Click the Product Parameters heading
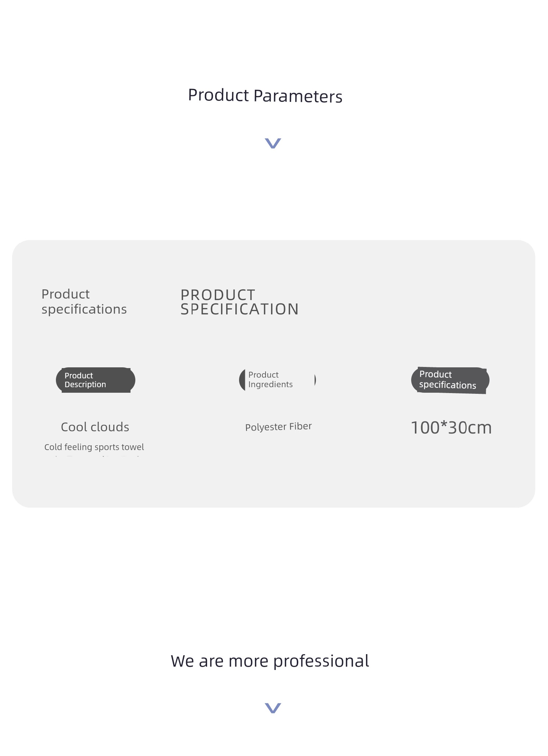This screenshot has height=756, width=548. [265, 96]
